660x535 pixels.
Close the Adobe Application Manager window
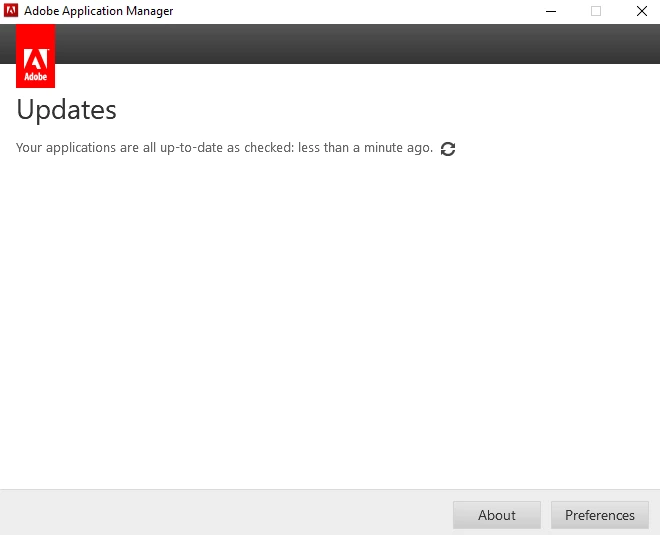click(x=641, y=11)
